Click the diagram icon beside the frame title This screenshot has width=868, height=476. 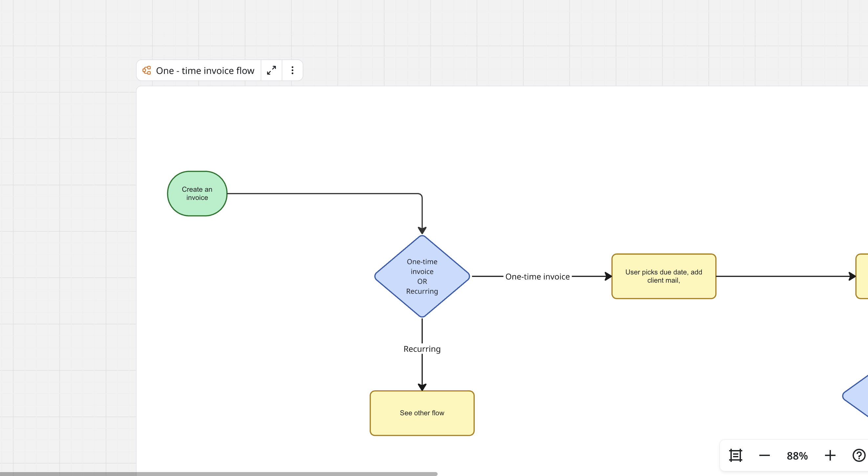coord(146,70)
